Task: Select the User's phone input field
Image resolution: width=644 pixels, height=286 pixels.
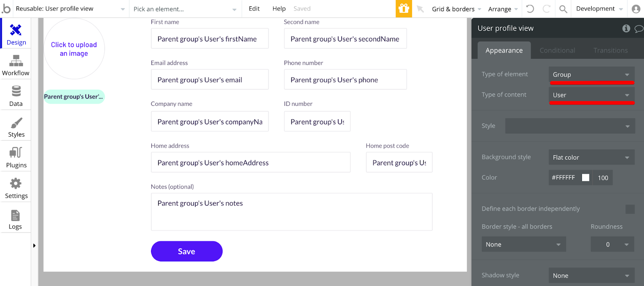Action: click(x=345, y=80)
